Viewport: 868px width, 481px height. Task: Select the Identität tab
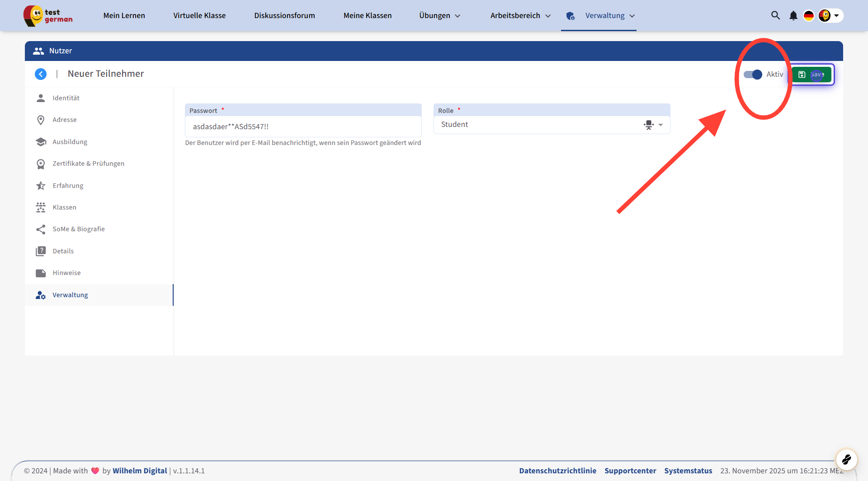[x=66, y=98]
